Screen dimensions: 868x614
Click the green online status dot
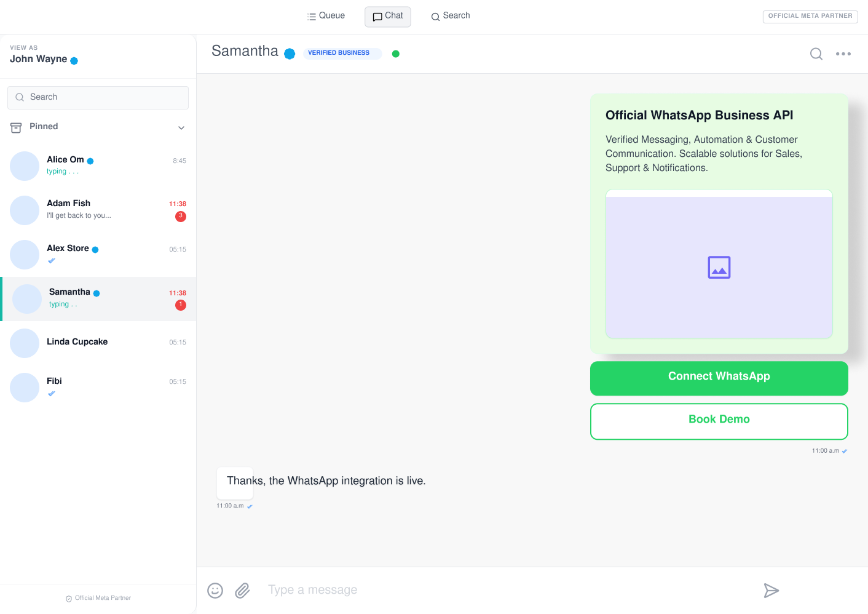[396, 54]
